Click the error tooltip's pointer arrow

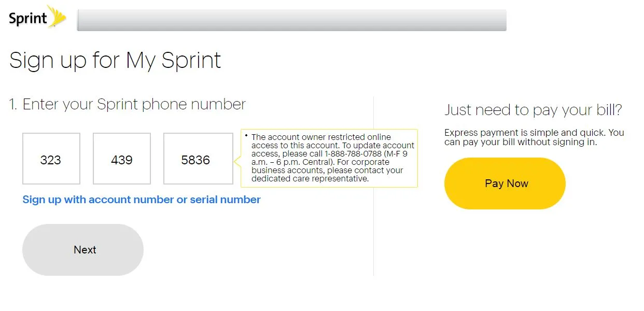237,161
